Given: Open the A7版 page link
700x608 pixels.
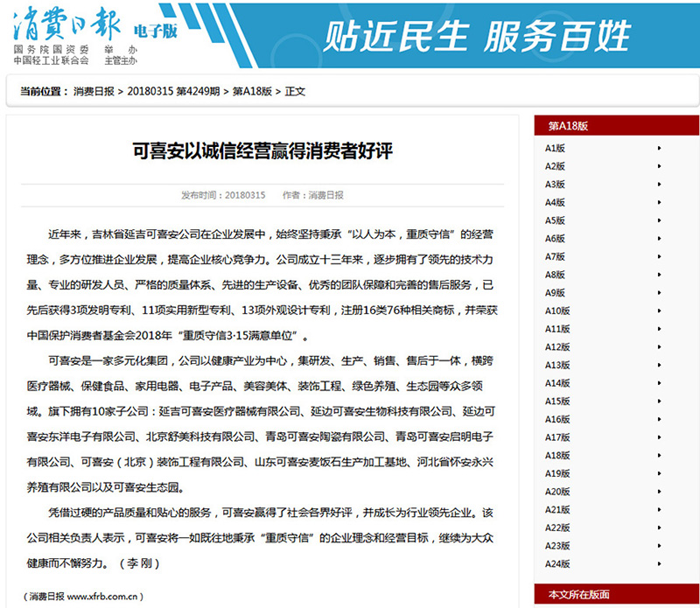Looking at the screenshot, I should click(x=555, y=256).
